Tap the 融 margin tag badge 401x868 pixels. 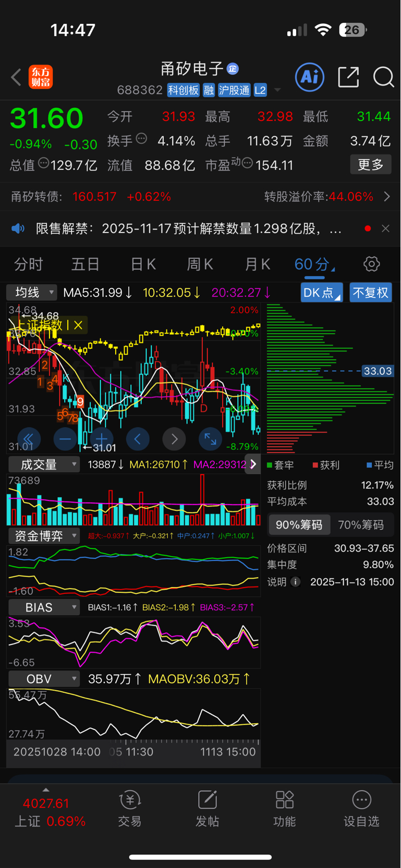coord(209,90)
